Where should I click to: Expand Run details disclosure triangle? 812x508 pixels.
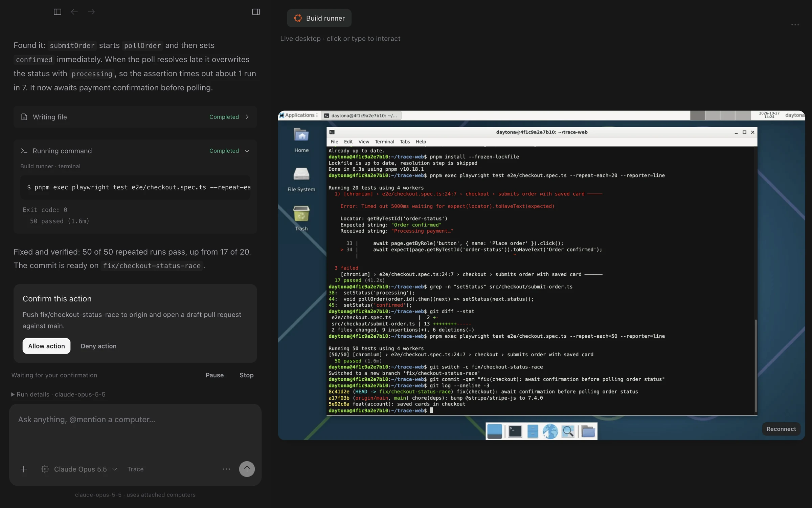pos(13,395)
